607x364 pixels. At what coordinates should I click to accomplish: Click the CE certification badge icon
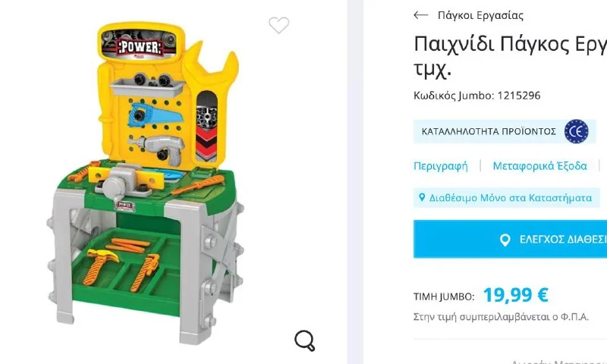coord(576,131)
